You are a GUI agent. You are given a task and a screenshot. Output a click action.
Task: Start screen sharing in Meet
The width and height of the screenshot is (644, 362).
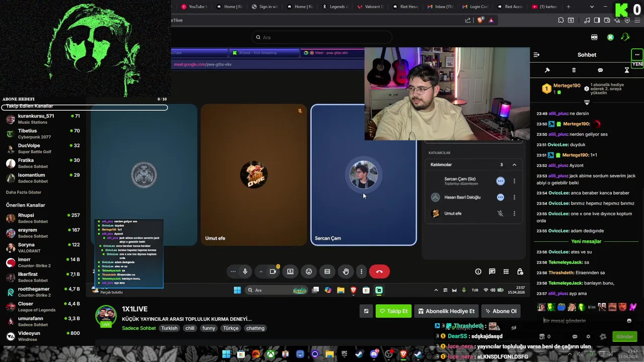[290, 271]
